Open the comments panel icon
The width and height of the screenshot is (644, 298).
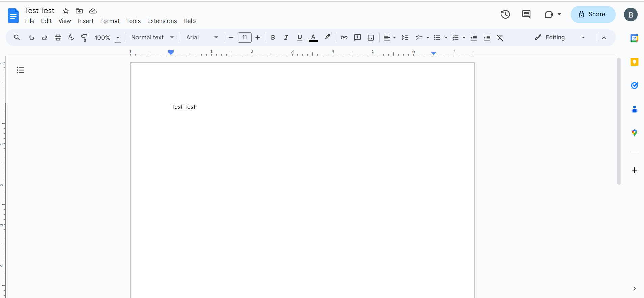526,14
